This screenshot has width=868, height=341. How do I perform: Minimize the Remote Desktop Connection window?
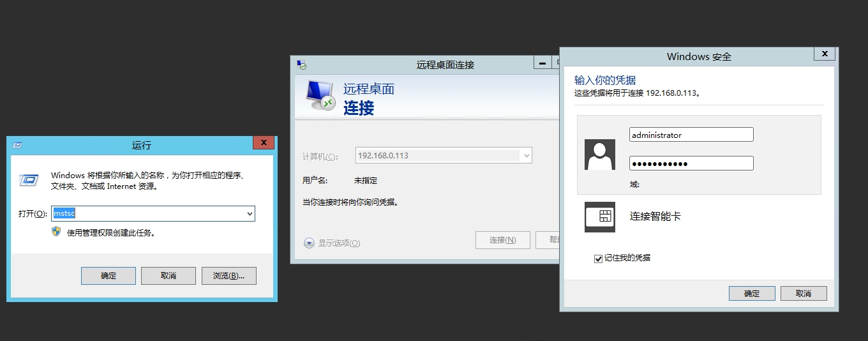click(542, 62)
